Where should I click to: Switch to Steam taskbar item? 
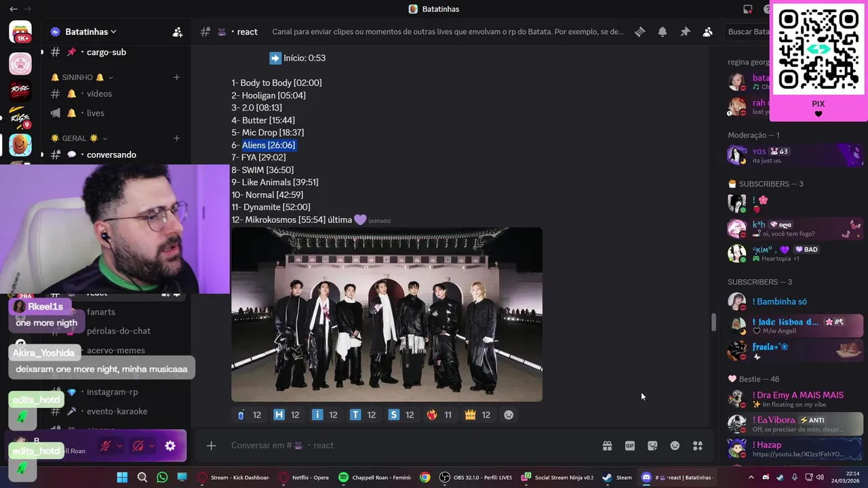pos(618,477)
